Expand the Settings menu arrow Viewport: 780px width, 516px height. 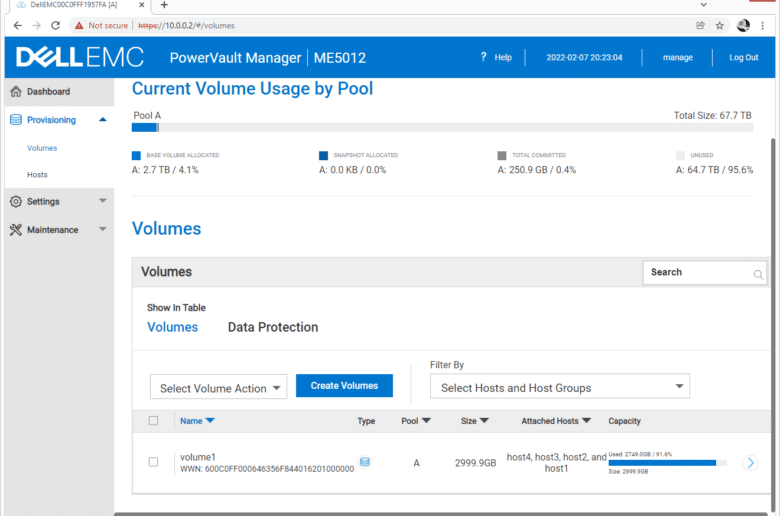tap(102, 201)
